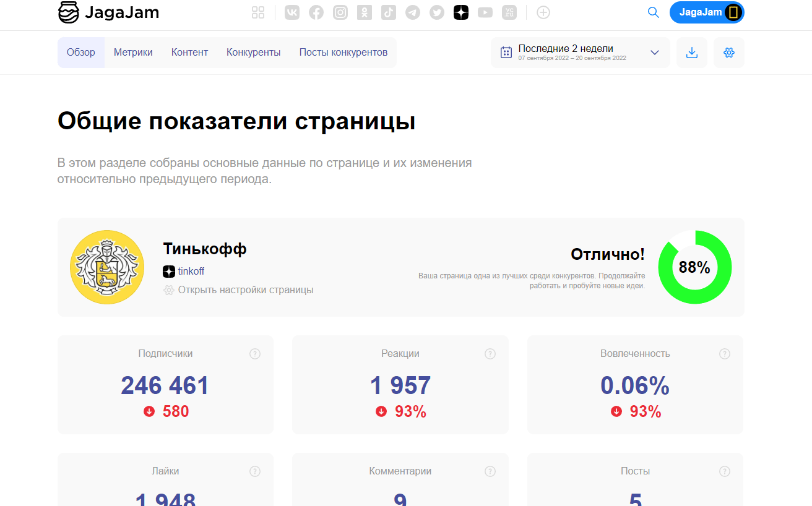The image size is (812, 506).
Task: Click the Отлично! rating heading
Action: (608, 254)
